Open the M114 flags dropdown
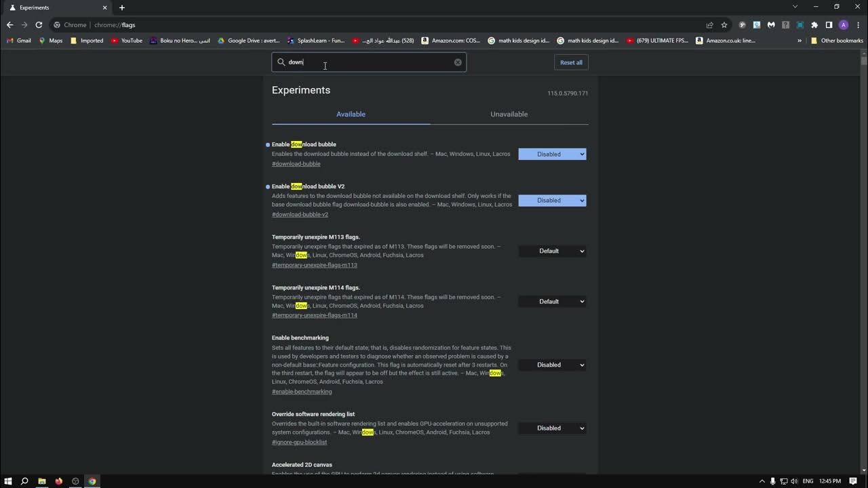Screen dimensions: 868x488 pyautogui.click(x=552, y=302)
